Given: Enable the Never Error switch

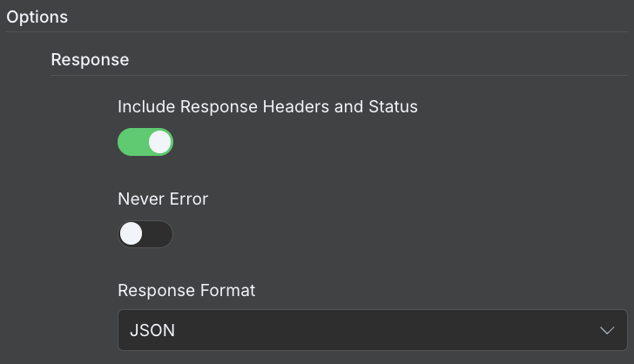Looking at the screenshot, I should pos(145,233).
